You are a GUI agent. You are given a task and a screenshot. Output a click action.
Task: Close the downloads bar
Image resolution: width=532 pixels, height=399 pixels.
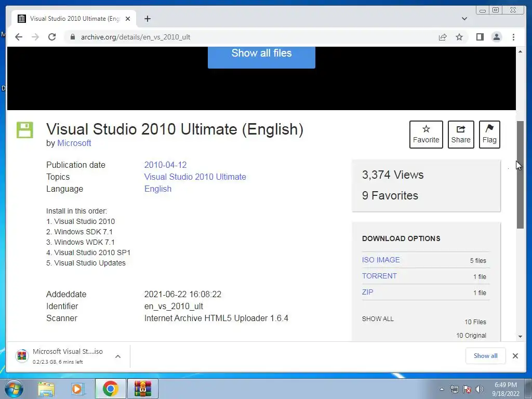pyautogui.click(x=515, y=355)
